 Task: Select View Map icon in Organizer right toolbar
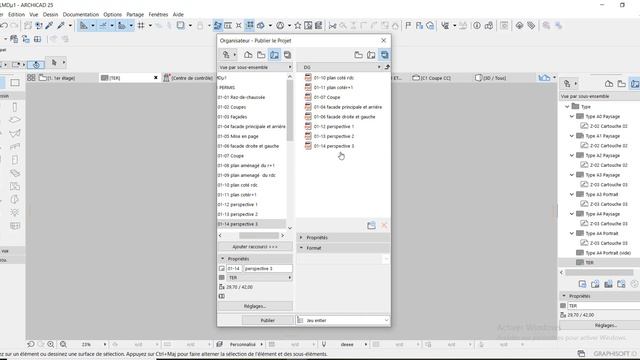click(x=358, y=55)
